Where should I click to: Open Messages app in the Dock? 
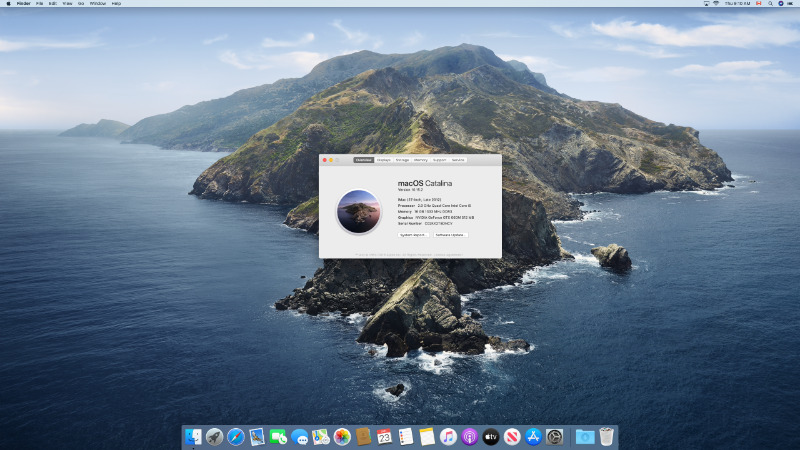click(x=299, y=437)
